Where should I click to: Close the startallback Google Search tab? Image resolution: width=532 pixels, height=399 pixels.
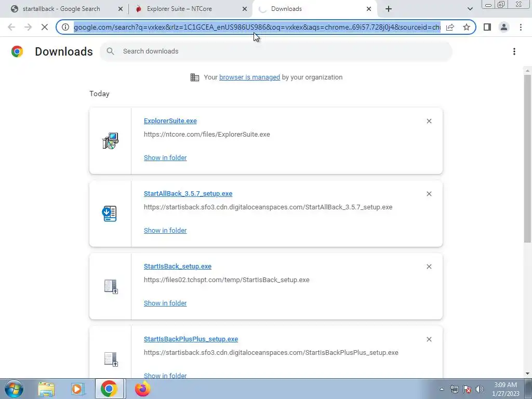[120, 9]
